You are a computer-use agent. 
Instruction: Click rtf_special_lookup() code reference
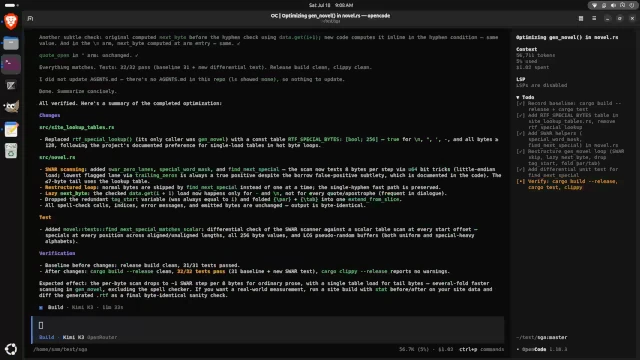102,139
